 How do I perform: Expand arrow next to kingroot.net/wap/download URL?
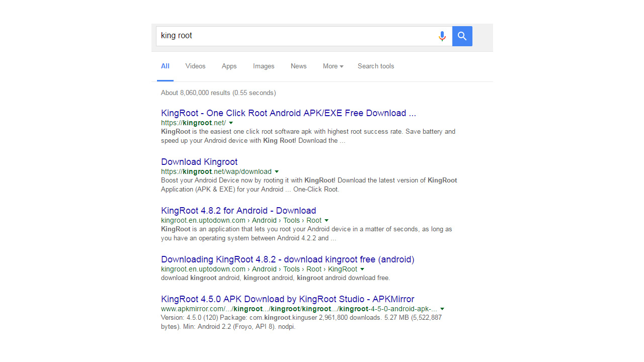pos(276,171)
